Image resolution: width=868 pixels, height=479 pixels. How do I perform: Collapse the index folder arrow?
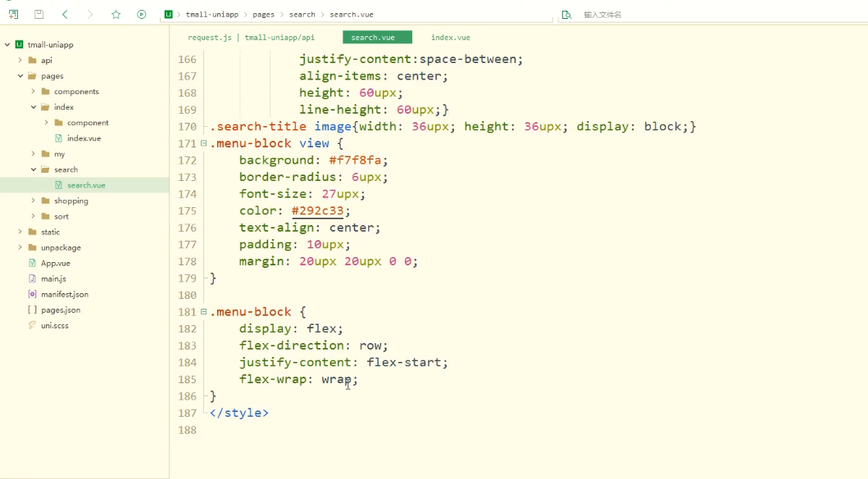coord(34,106)
